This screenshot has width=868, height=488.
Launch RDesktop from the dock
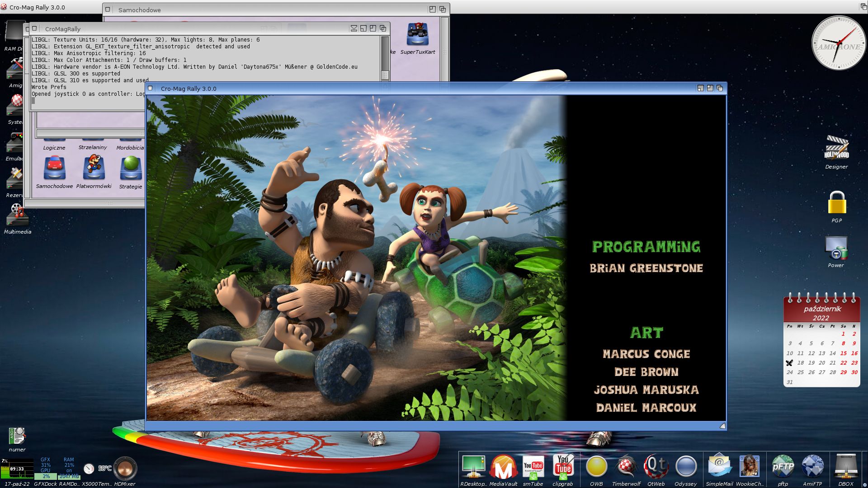[473, 466]
